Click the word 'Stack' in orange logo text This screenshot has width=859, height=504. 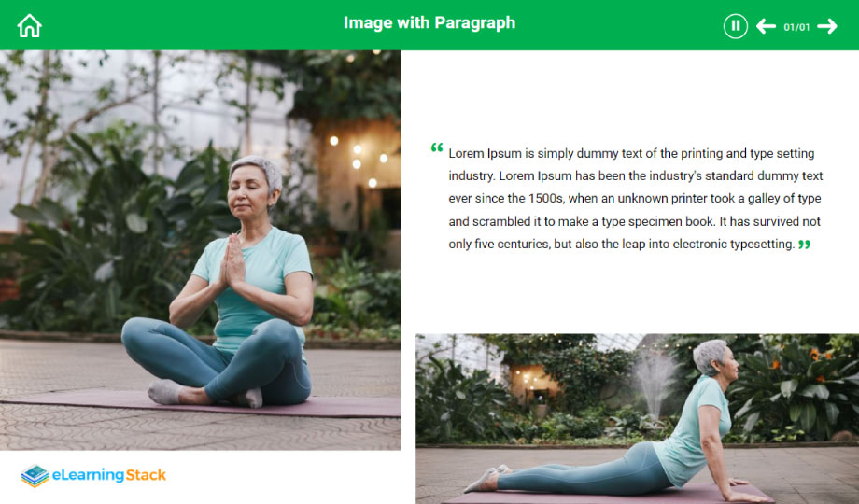coord(145,475)
